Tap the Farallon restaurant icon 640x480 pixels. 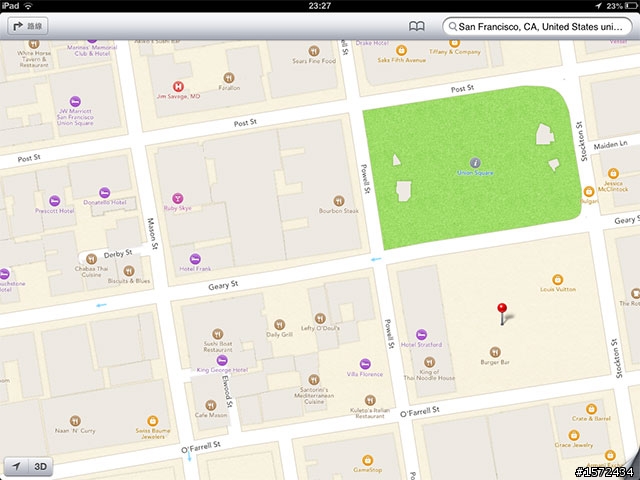pos(229,78)
